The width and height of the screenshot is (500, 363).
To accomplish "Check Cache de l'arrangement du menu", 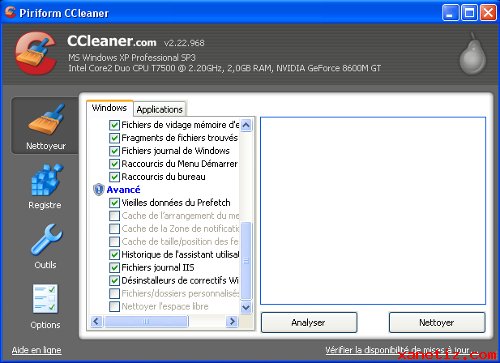I will click(114, 216).
